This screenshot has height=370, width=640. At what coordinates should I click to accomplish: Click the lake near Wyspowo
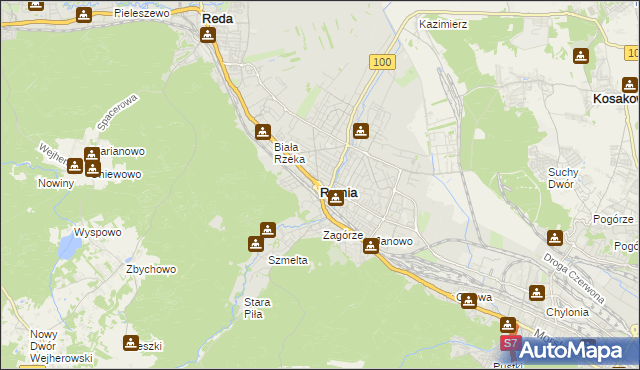click(70, 246)
